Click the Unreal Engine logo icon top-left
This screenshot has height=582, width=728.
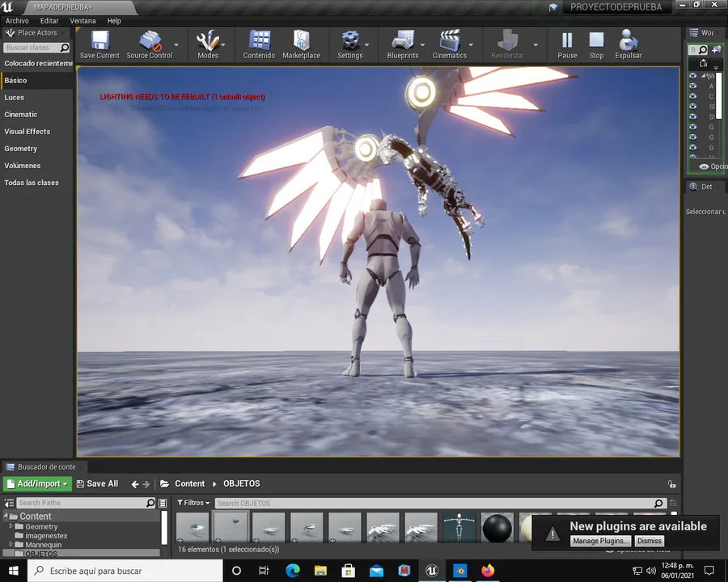pos(7,7)
